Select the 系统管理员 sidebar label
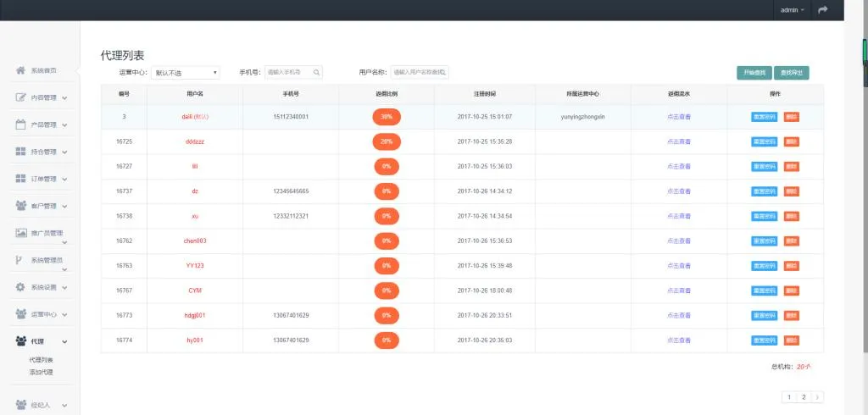The height and width of the screenshot is (415, 868). [x=47, y=260]
